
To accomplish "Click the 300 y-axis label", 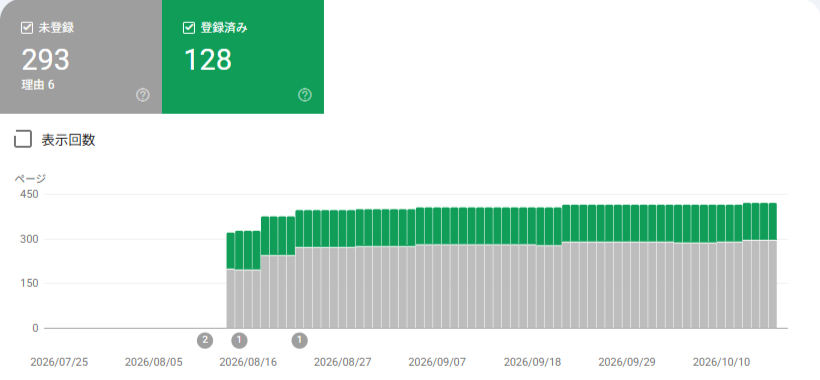I will click(29, 239).
